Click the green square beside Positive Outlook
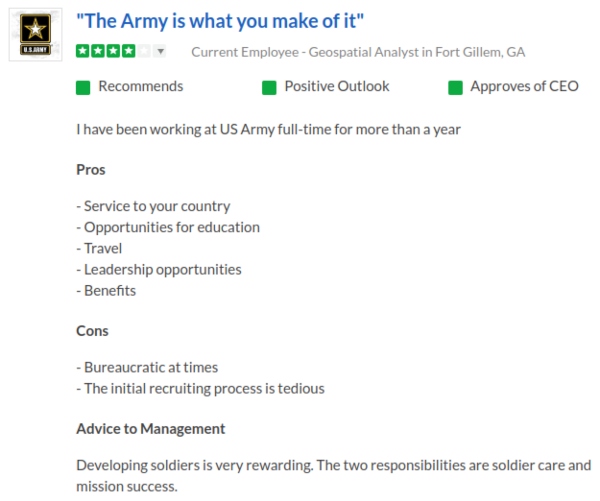600x501 pixels. click(x=269, y=87)
